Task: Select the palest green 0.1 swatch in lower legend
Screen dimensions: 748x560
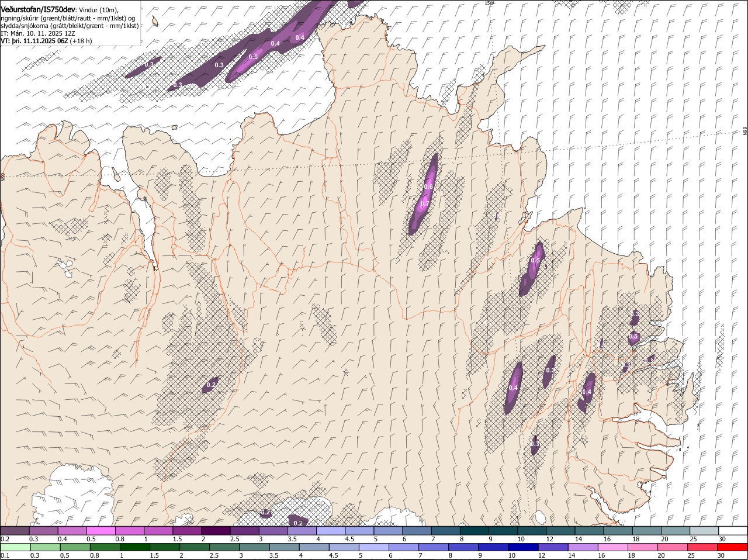Action: (x=15, y=547)
